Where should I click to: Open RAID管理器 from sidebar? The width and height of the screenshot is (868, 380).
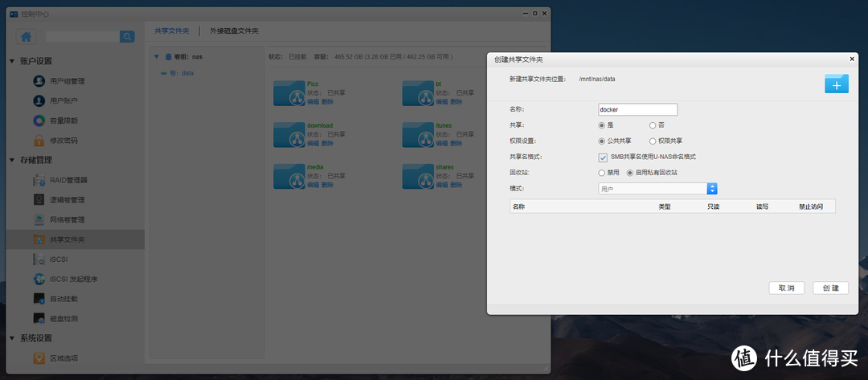(68, 180)
